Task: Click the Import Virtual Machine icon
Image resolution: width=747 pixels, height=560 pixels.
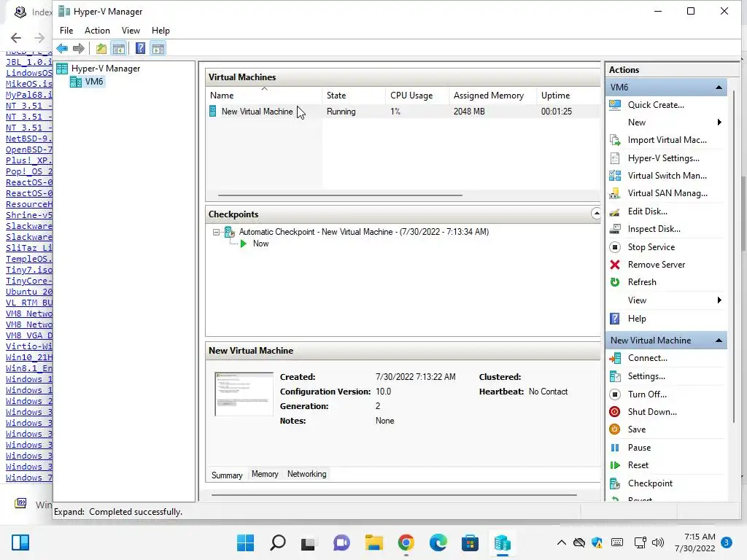Action: [x=615, y=140]
